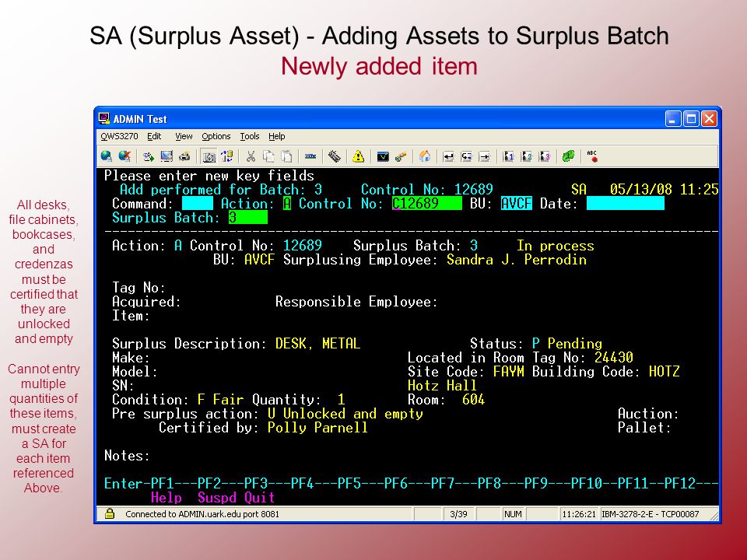Click the 'Hotz Hall' building name
The height and width of the screenshot is (560, 747).
pyautogui.click(x=442, y=385)
